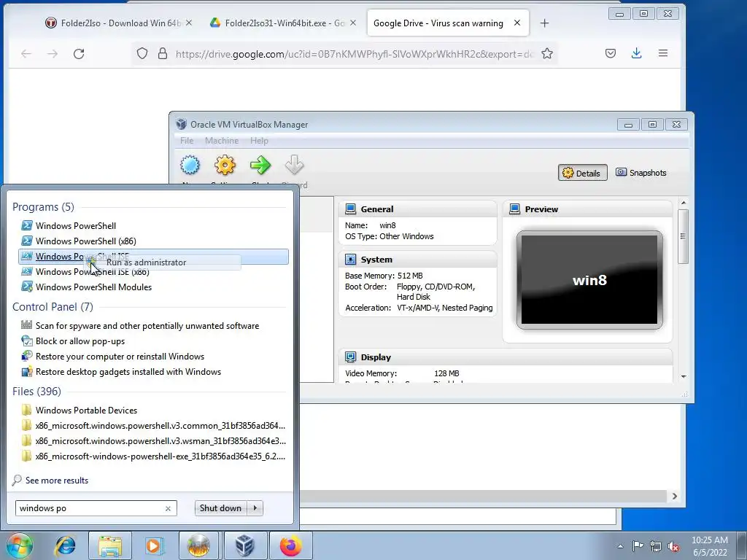The width and height of the screenshot is (747, 560).
Task: Click the Shut down button
Action: tap(220, 508)
